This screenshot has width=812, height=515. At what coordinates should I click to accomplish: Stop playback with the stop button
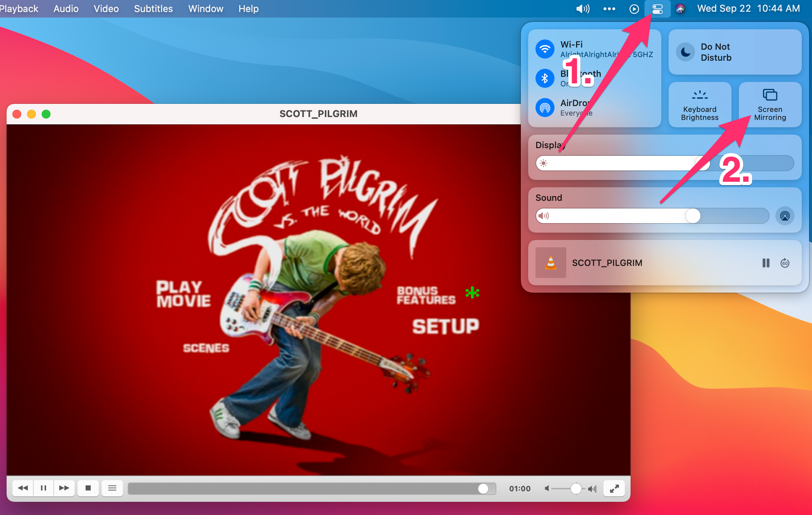[x=88, y=488]
